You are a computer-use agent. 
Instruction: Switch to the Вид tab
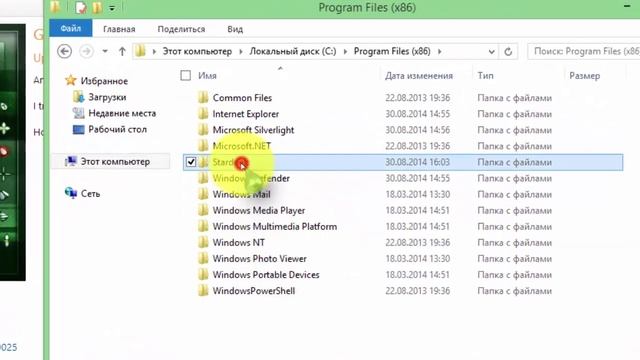[x=235, y=29]
